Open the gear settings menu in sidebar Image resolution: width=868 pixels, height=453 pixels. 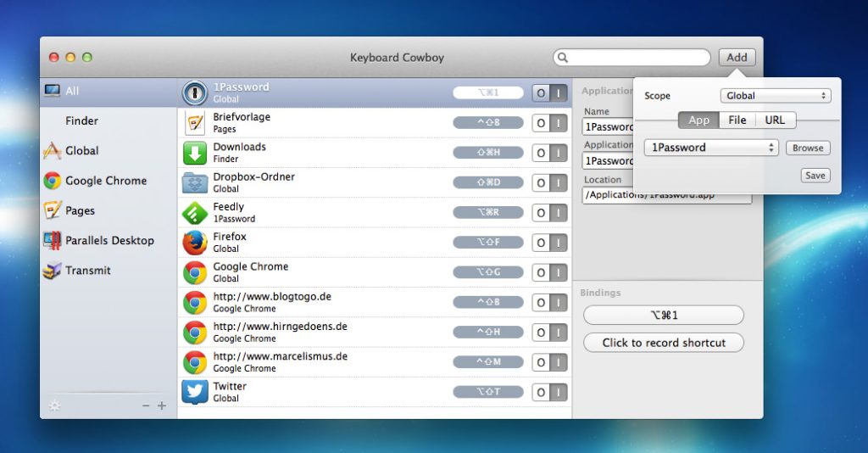(x=54, y=405)
